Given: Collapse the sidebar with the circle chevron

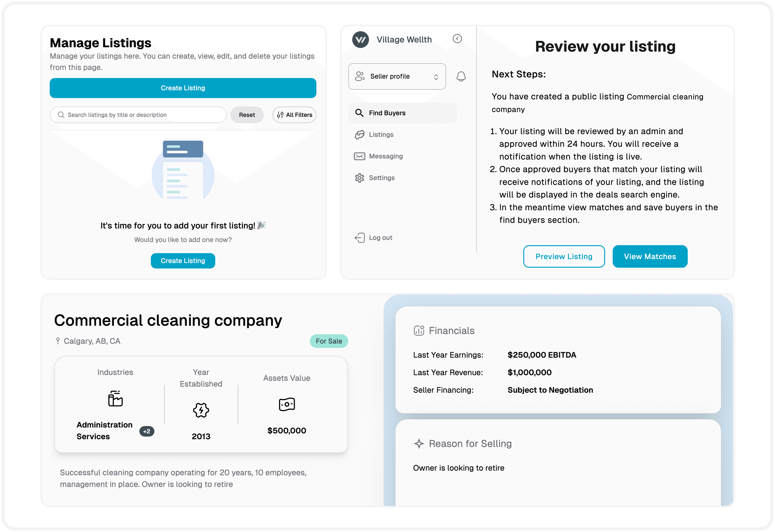Looking at the screenshot, I should coord(457,39).
